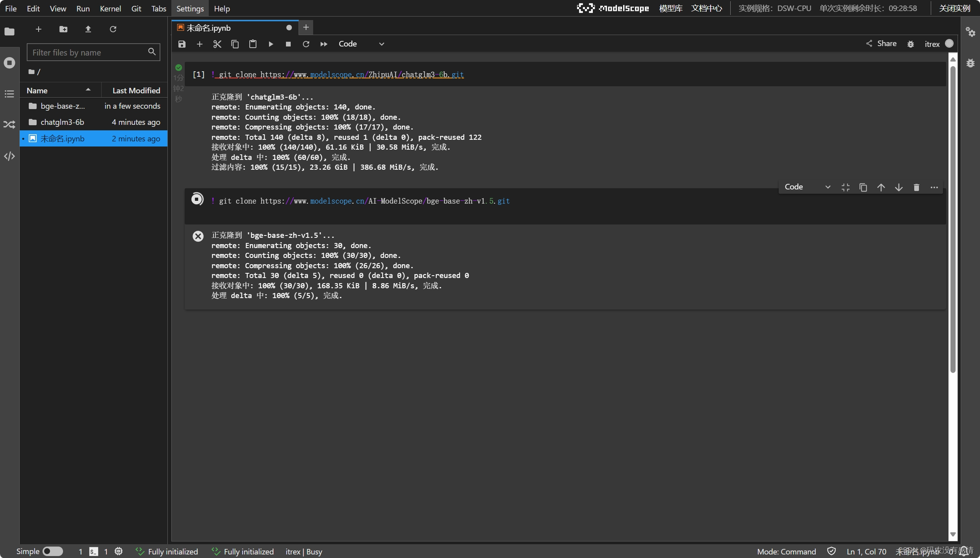Open the chatglm3-6b folder
The width and height of the screenshot is (980, 558).
coord(94,122)
